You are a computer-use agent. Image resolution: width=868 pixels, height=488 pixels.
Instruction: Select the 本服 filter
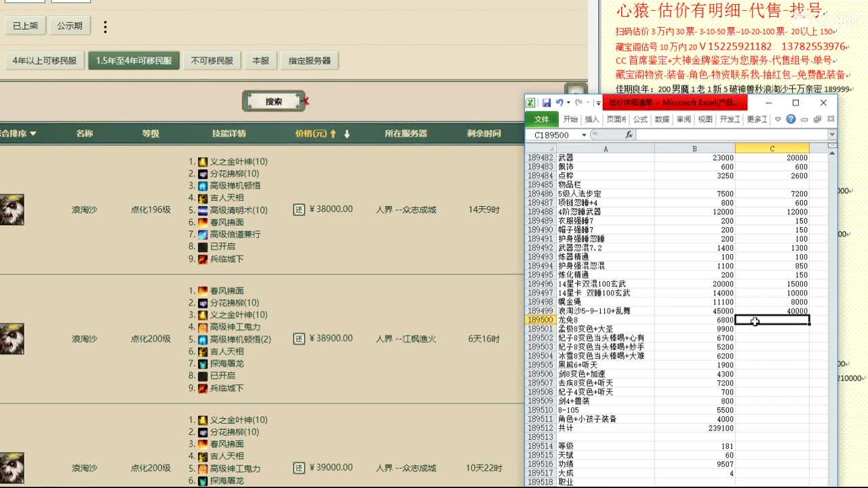[x=260, y=60]
